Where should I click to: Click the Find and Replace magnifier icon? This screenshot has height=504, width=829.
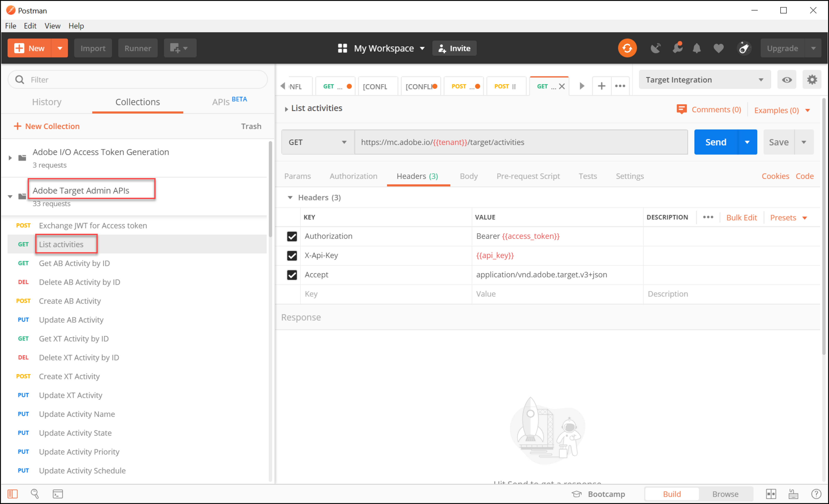(35, 494)
